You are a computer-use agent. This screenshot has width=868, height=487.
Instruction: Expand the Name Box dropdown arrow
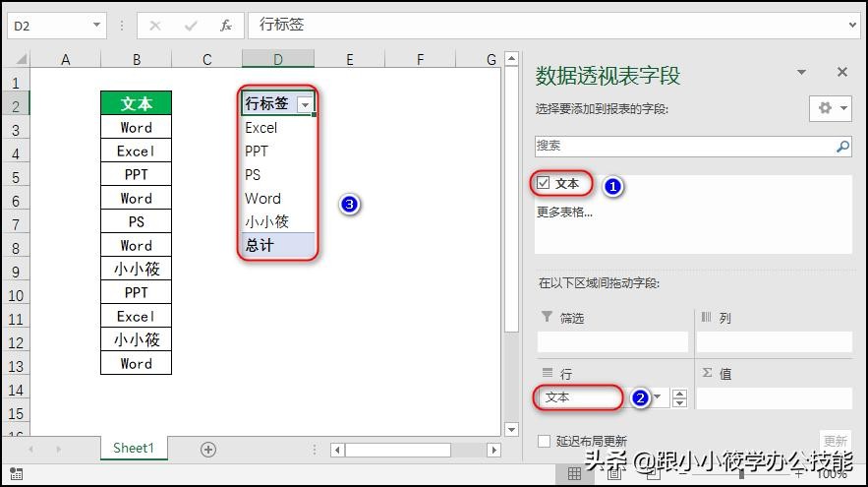(x=96, y=26)
